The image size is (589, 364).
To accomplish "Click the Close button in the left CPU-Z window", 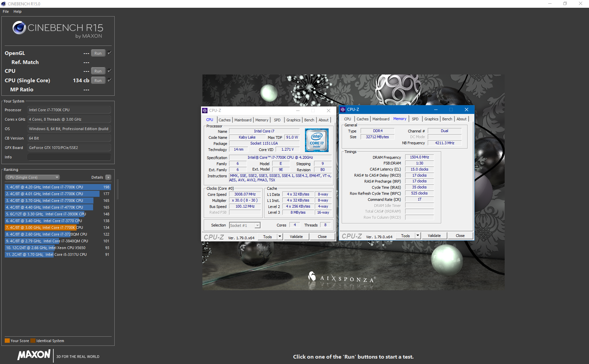I will (322, 237).
